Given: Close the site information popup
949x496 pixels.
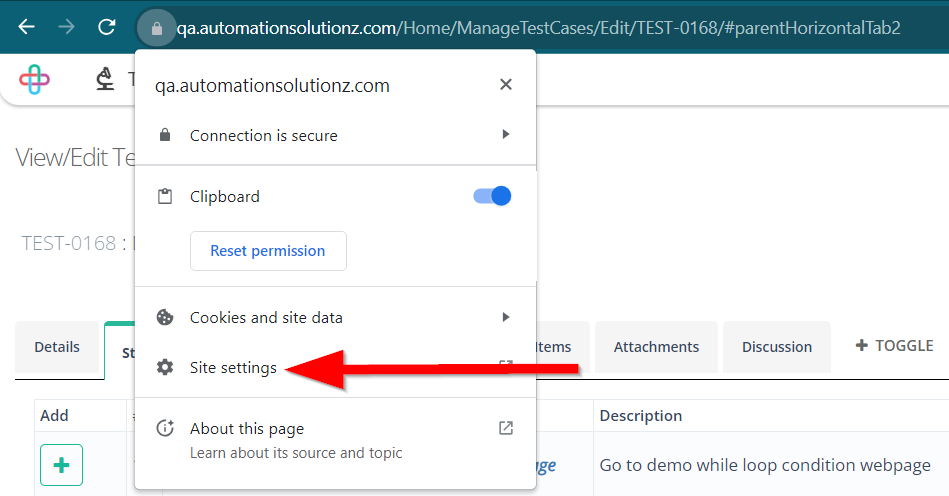Looking at the screenshot, I should 506,85.
